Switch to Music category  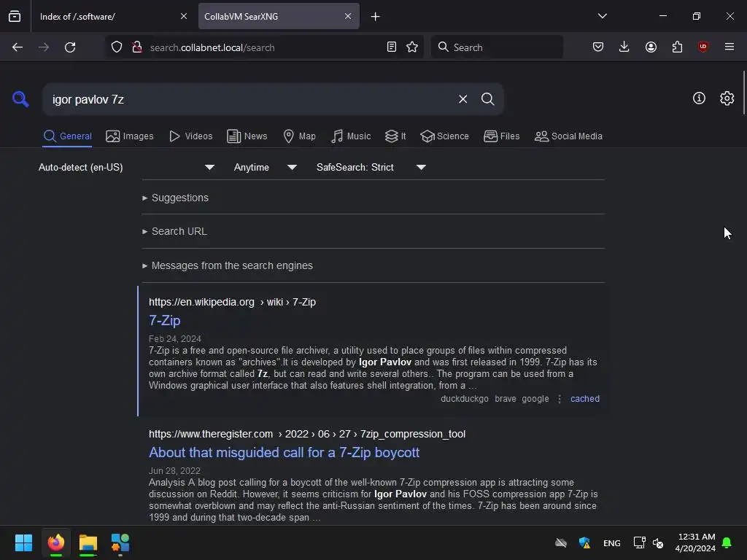(351, 136)
